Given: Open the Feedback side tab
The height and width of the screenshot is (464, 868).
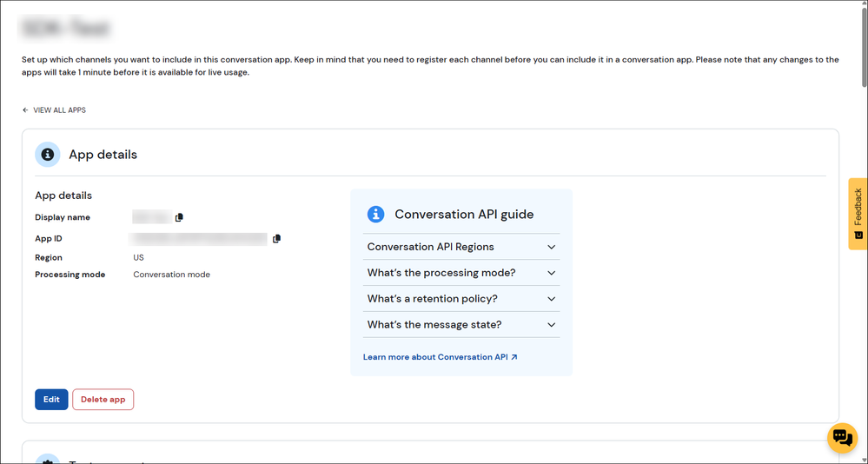Looking at the screenshot, I should [858, 214].
